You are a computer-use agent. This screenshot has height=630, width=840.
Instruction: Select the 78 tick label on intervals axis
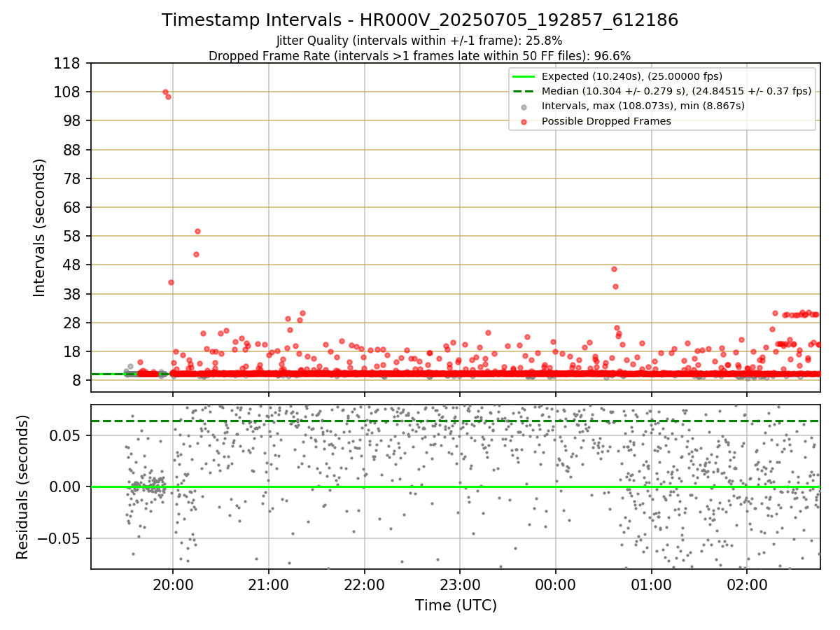71,178
